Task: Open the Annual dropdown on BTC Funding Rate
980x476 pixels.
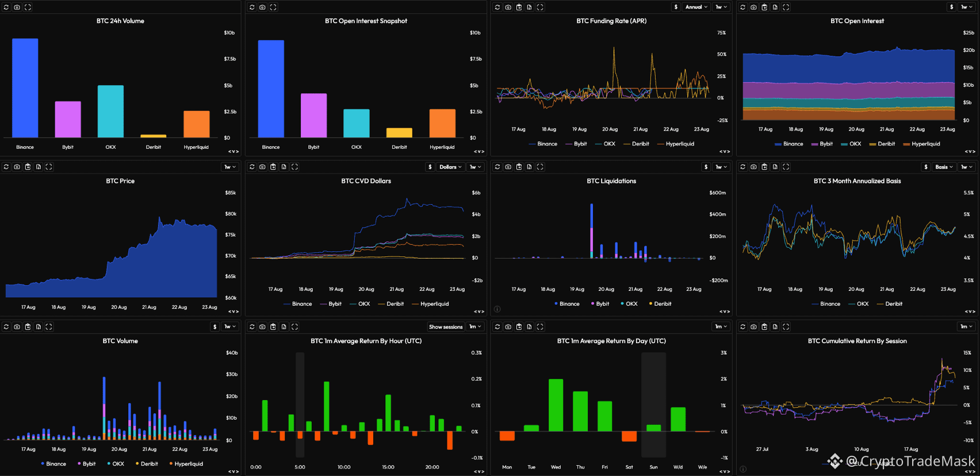Action: pyautogui.click(x=696, y=7)
